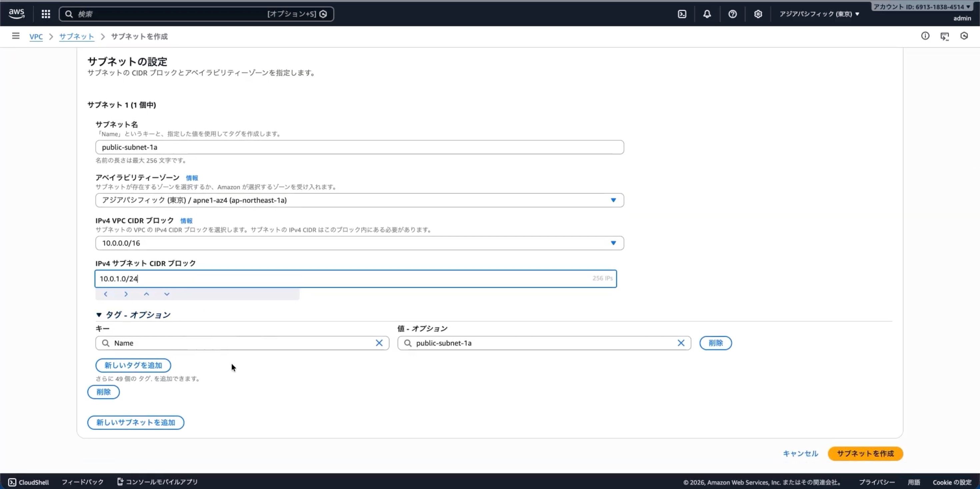Open the help question mark menu

[x=732, y=14]
